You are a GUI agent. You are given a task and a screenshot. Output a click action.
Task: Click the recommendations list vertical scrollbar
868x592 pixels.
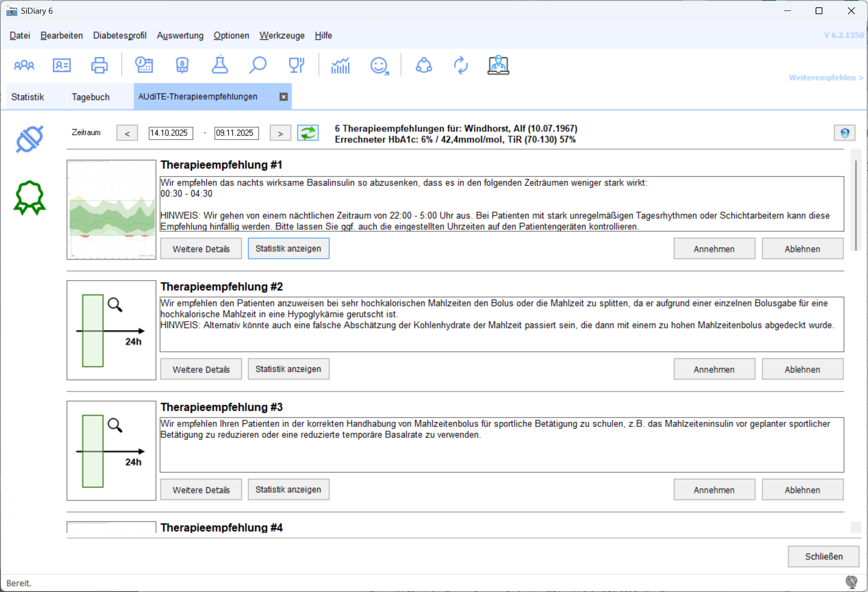point(855,205)
